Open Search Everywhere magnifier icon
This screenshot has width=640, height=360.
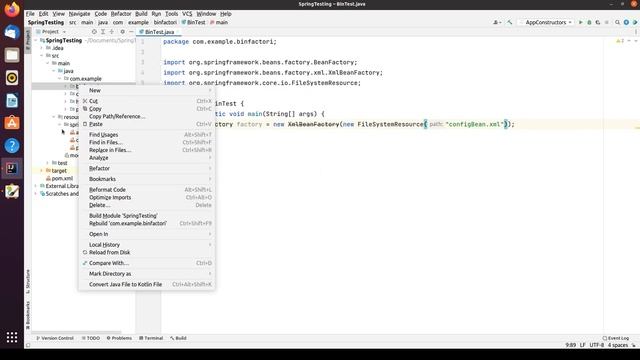[617, 22]
